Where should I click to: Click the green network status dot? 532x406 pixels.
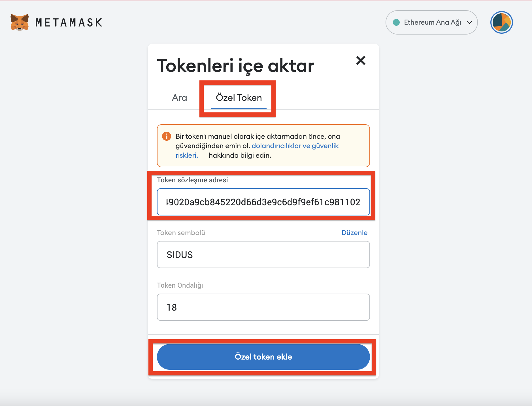[396, 22]
